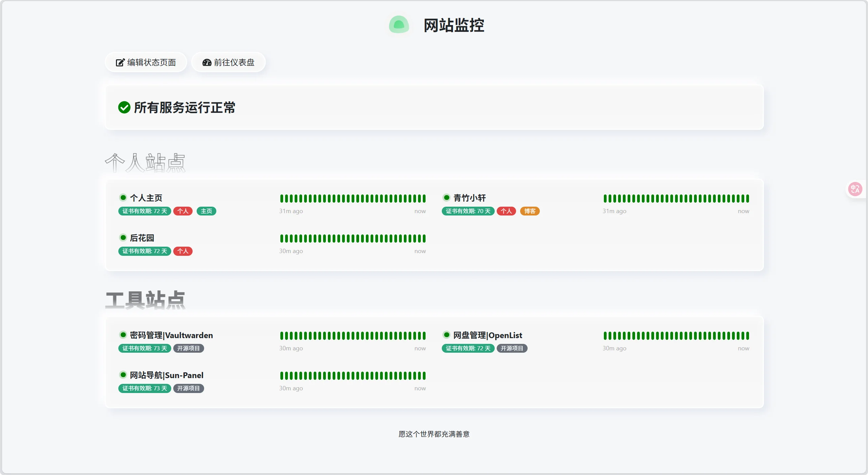Click the 主页 green tag
This screenshot has width=868, height=475.
click(x=206, y=211)
